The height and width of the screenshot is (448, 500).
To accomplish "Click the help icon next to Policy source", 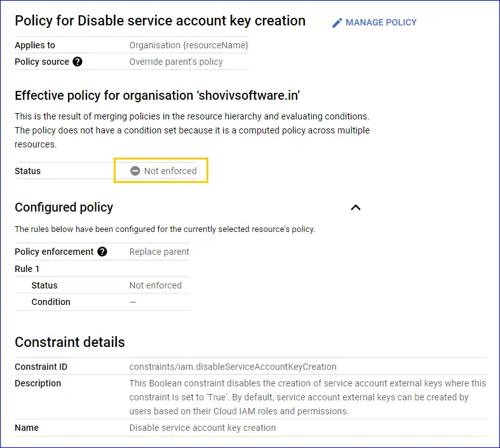I will [78, 62].
